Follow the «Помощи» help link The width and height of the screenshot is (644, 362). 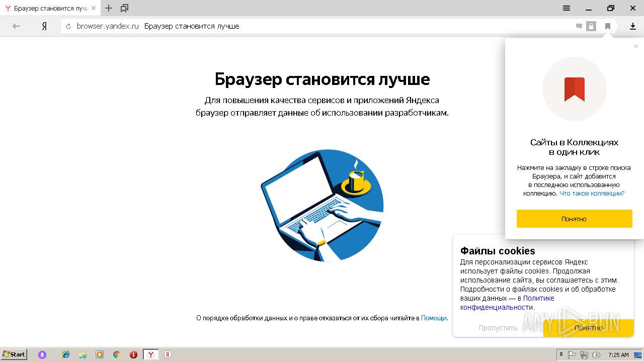coord(434,318)
